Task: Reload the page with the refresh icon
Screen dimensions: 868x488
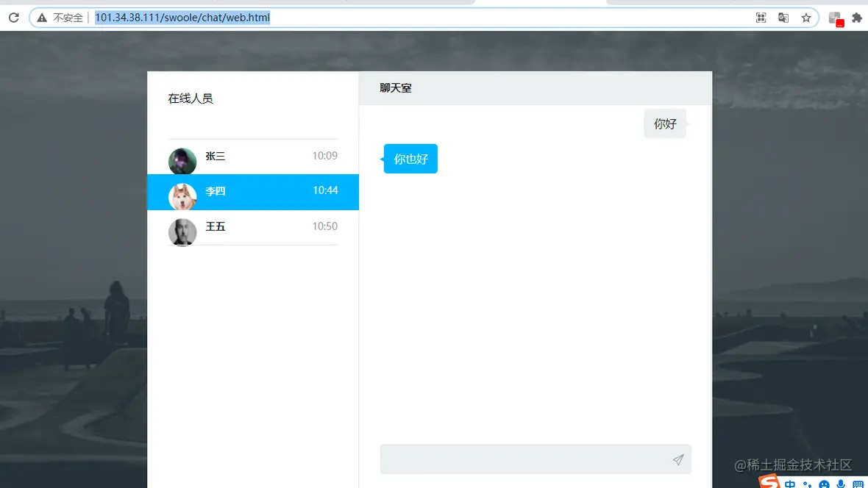Action: 14,18
